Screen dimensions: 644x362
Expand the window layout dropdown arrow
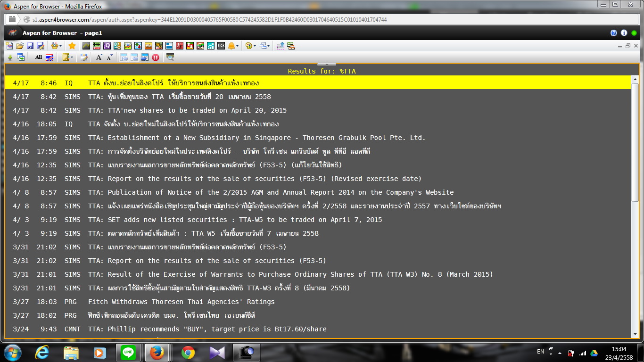pos(268,46)
